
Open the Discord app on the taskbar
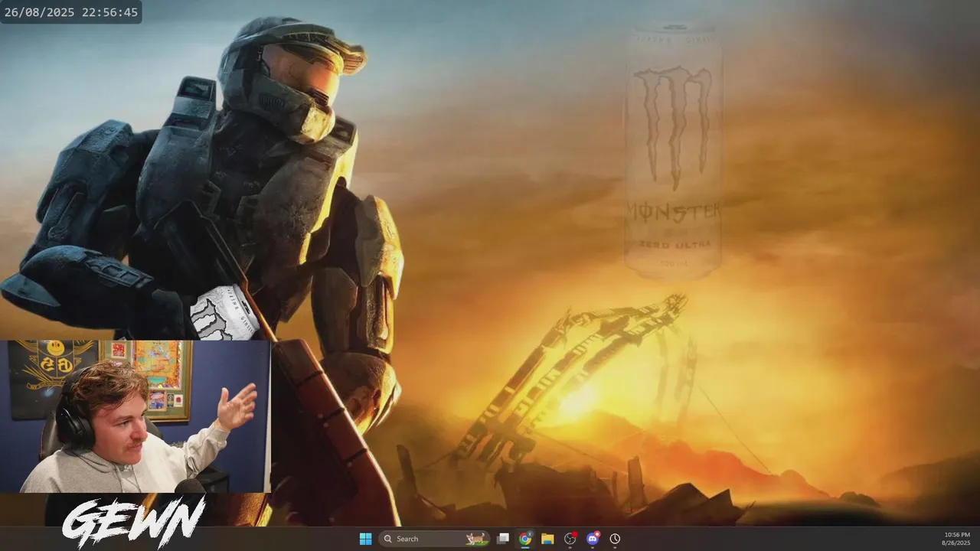coord(593,539)
